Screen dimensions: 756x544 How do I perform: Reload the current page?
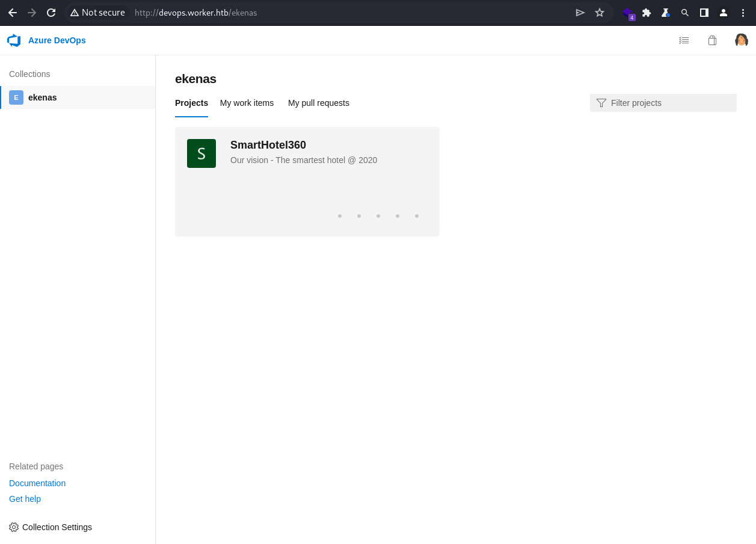51,13
